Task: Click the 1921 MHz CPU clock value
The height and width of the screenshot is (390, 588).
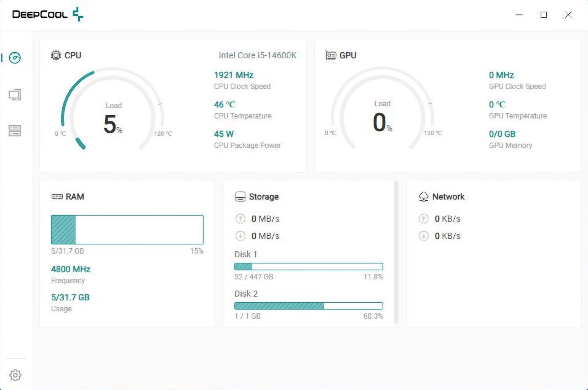Action: (x=234, y=75)
